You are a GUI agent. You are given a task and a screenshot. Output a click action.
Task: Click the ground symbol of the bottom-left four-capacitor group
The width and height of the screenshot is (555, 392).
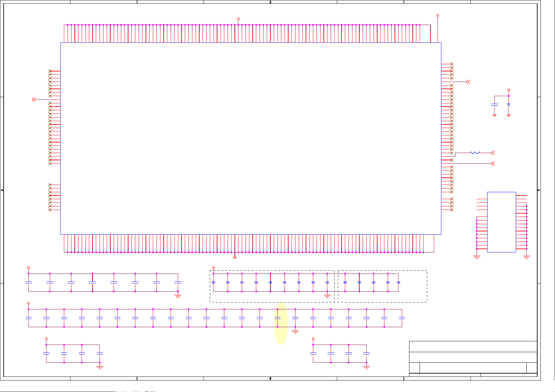[x=99, y=367]
